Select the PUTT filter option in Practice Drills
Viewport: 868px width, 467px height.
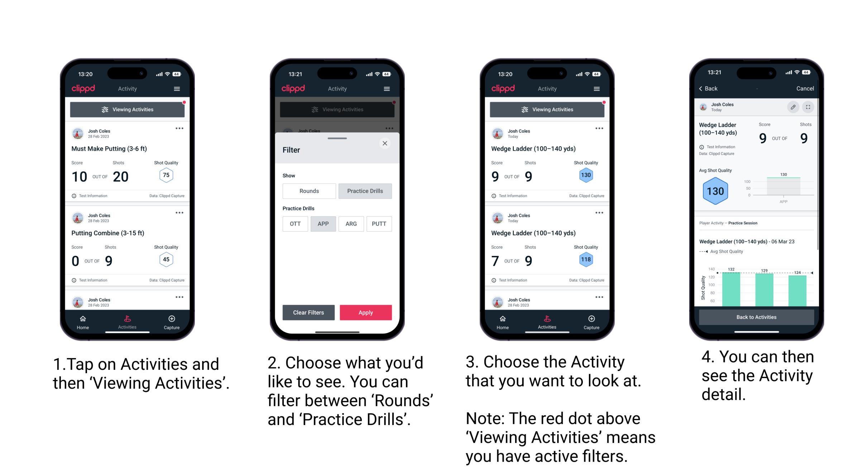(379, 224)
